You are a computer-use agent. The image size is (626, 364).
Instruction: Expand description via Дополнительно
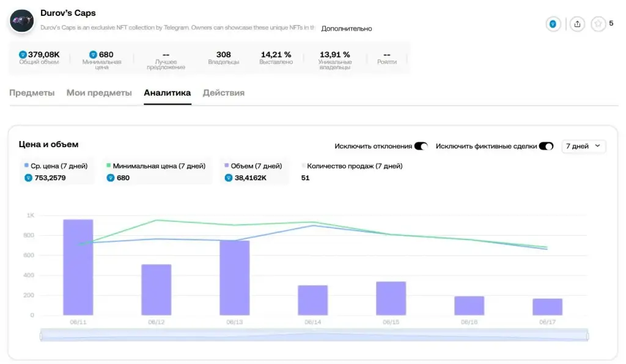point(347,28)
